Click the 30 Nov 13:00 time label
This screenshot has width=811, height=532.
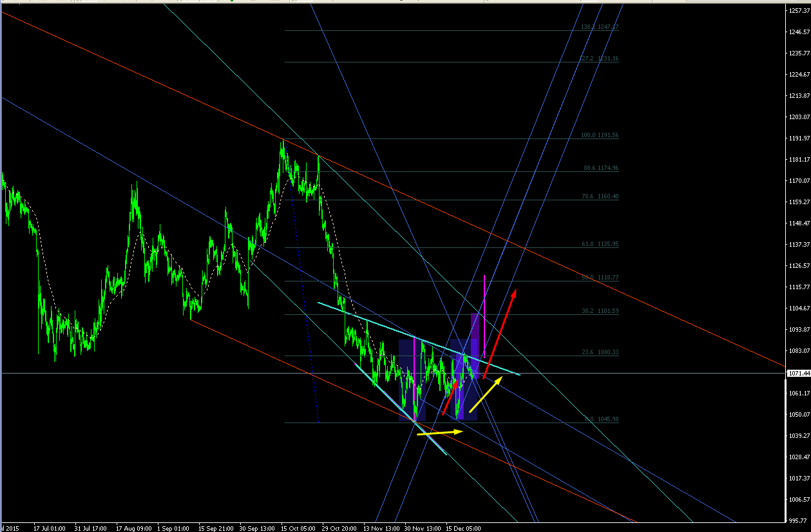click(x=422, y=528)
